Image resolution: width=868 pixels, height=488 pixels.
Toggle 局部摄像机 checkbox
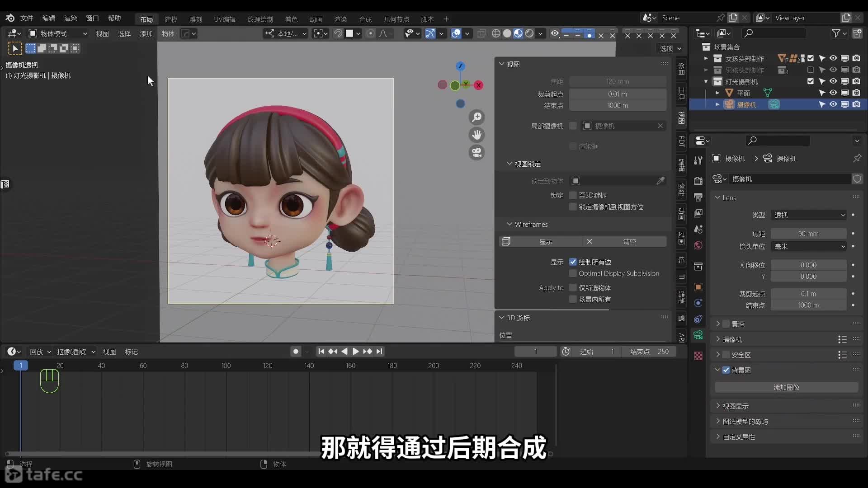click(573, 126)
